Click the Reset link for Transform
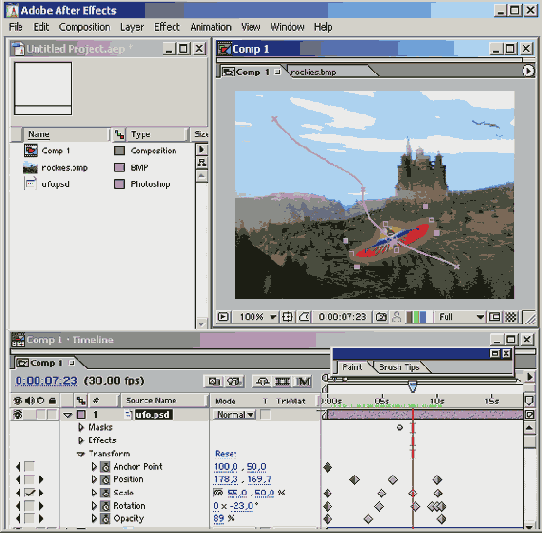The width and height of the screenshot is (542, 533). point(225,453)
